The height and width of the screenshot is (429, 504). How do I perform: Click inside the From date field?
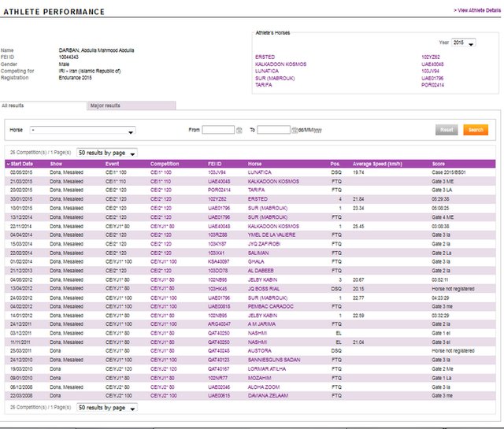pyautogui.click(x=218, y=130)
